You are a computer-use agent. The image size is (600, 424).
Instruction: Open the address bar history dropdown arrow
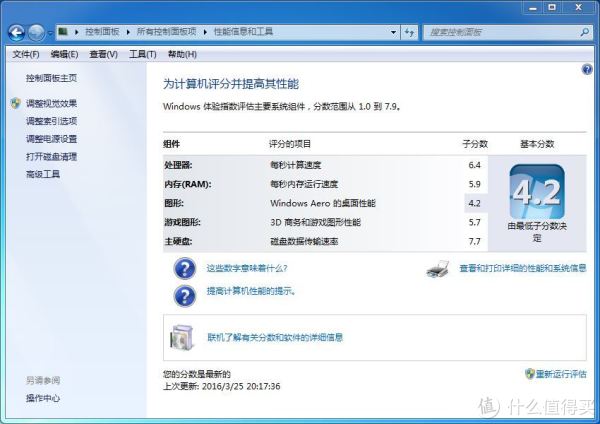393,33
